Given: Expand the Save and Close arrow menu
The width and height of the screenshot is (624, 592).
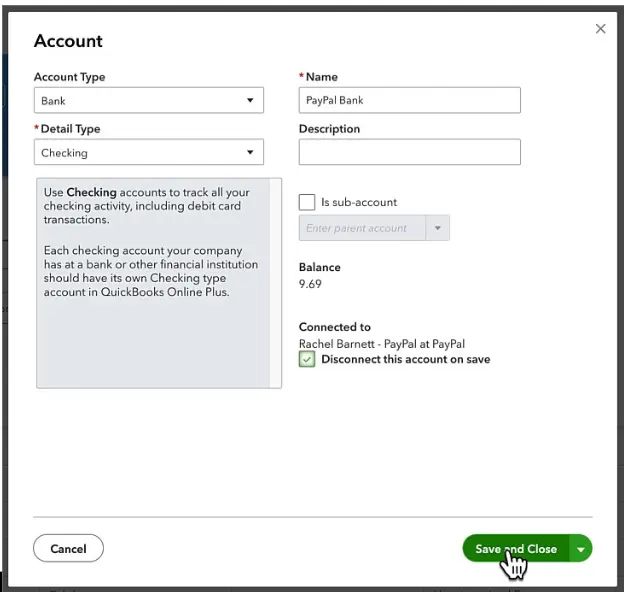Looking at the screenshot, I should 581,549.
